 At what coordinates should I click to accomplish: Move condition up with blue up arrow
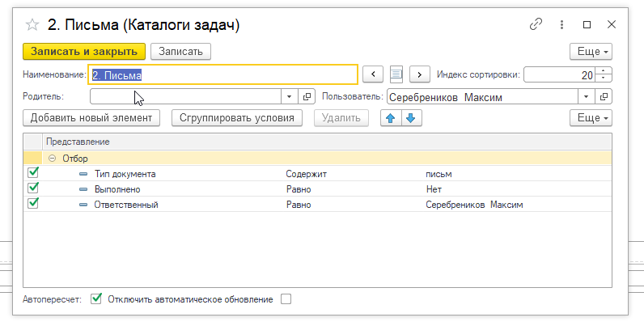pyautogui.click(x=392, y=118)
